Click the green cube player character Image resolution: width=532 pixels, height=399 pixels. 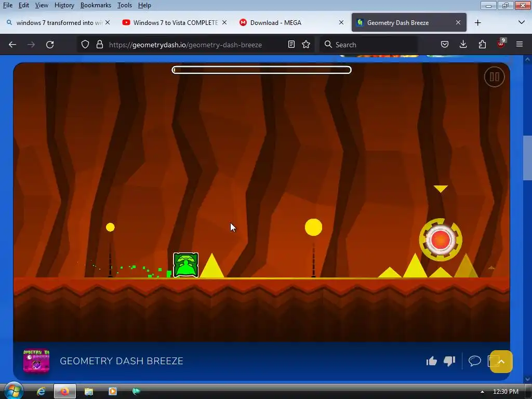tap(185, 265)
